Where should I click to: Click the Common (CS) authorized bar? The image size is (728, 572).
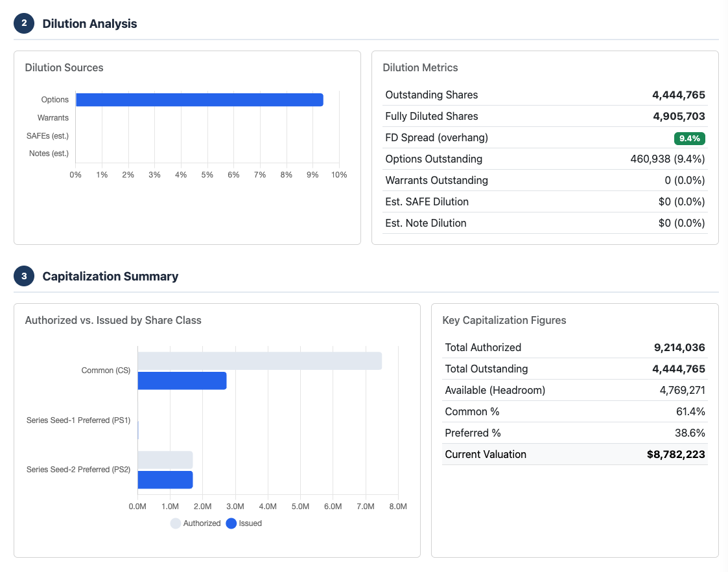click(x=259, y=360)
